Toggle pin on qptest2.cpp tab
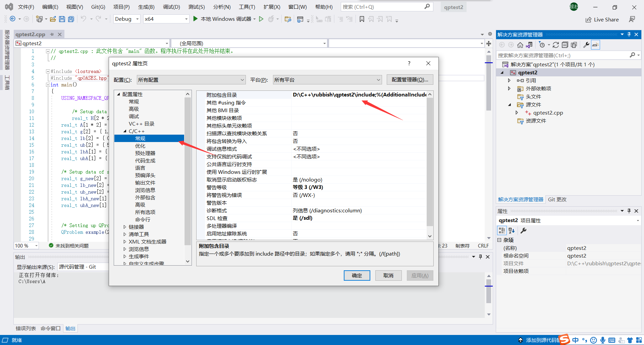Viewport: 644px width, 345px height. tap(52, 34)
